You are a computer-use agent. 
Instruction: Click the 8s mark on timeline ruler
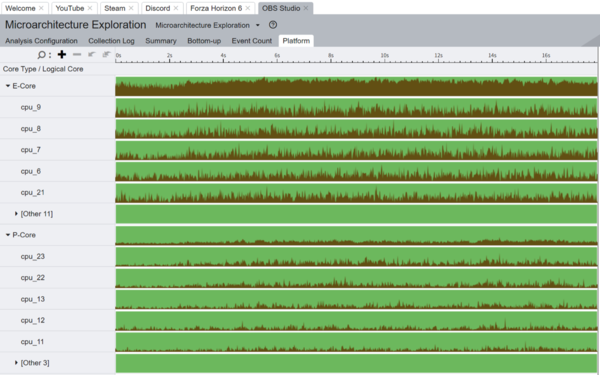click(x=331, y=56)
